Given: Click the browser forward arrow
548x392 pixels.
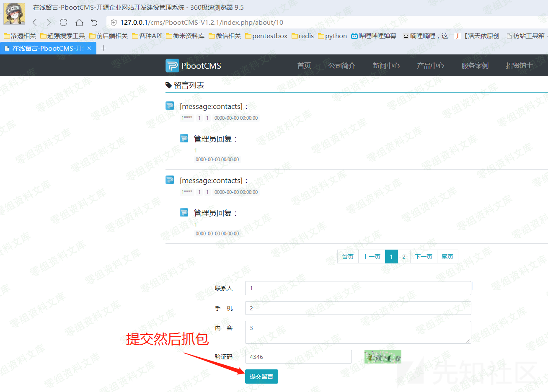Looking at the screenshot, I should (x=49, y=23).
